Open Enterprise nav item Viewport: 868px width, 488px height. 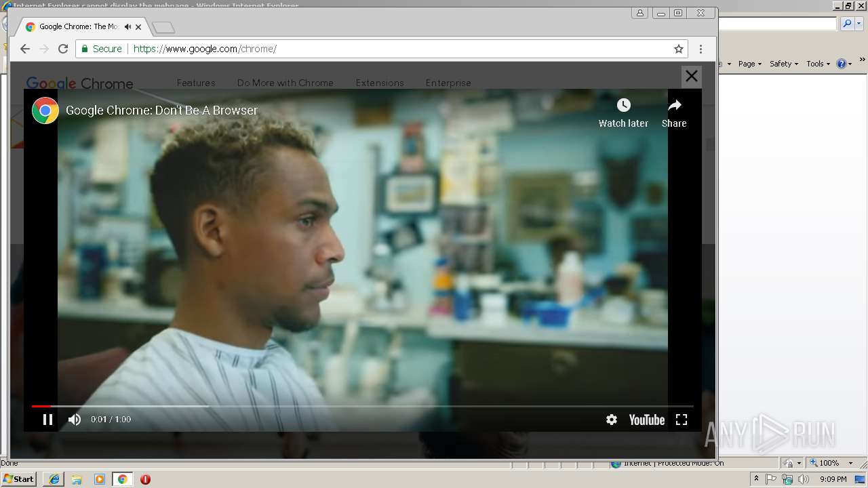[x=448, y=83]
